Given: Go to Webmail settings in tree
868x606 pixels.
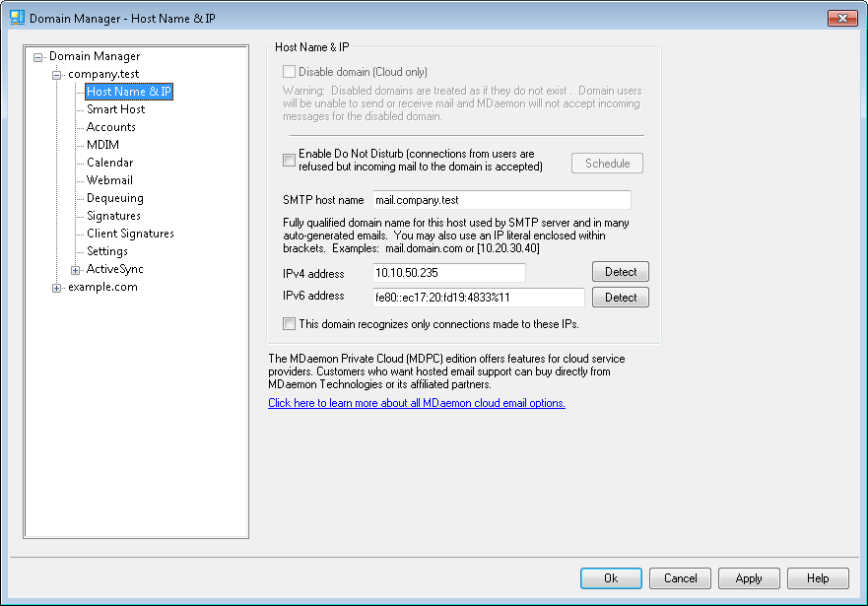Looking at the screenshot, I should coord(109,180).
